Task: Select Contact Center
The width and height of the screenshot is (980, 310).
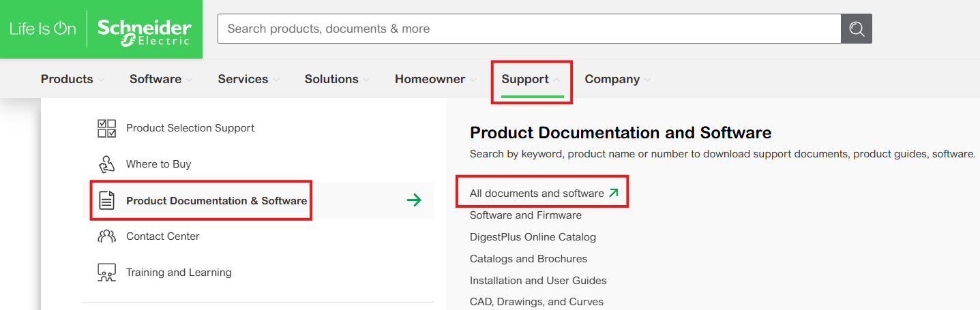Action: [x=163, y=236]
